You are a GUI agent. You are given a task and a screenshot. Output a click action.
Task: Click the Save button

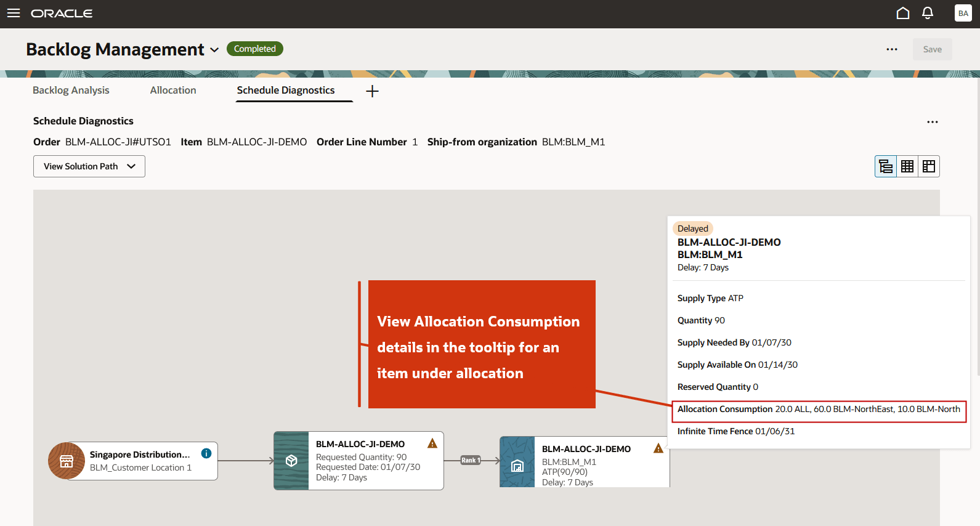(x=932, y=49)
